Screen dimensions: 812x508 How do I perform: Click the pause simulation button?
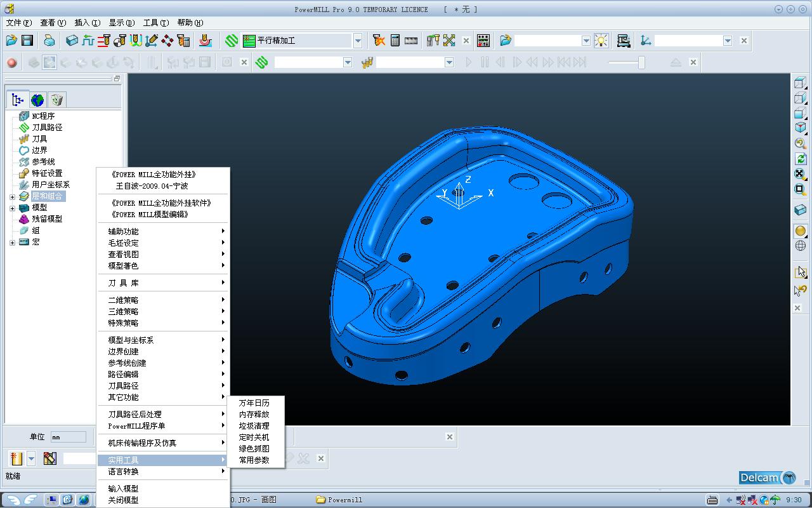[x=485, y=62]
